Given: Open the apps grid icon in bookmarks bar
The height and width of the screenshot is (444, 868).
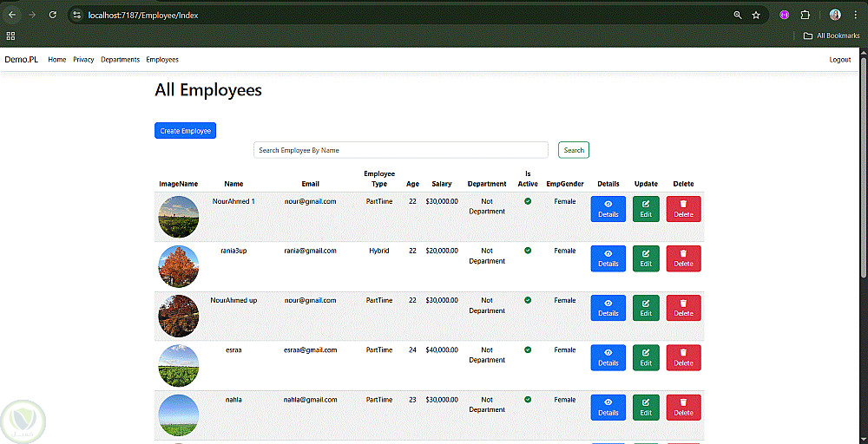Looking at the screenshot, I should (x=11, y=36).
